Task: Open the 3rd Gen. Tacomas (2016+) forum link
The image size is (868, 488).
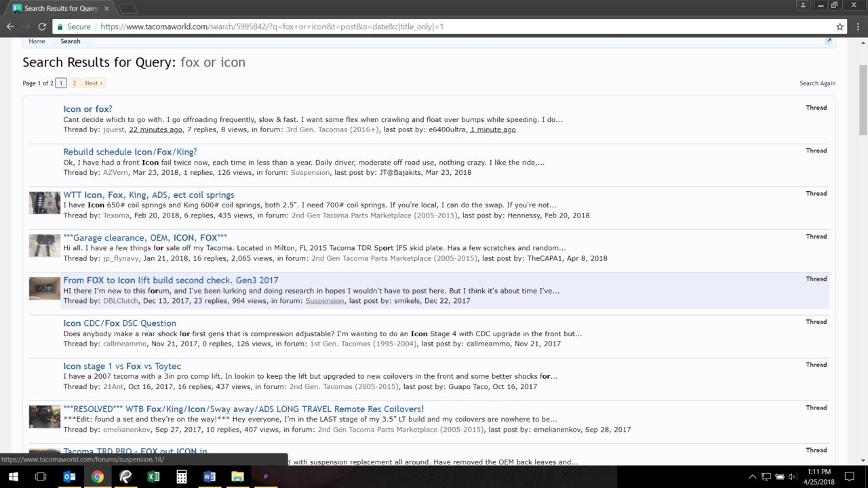Action: (332, 129)
